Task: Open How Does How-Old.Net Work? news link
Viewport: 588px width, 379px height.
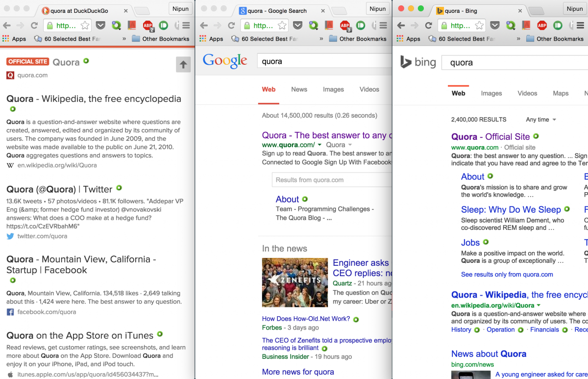Action: pyautogui.click(x=306, y=319)
